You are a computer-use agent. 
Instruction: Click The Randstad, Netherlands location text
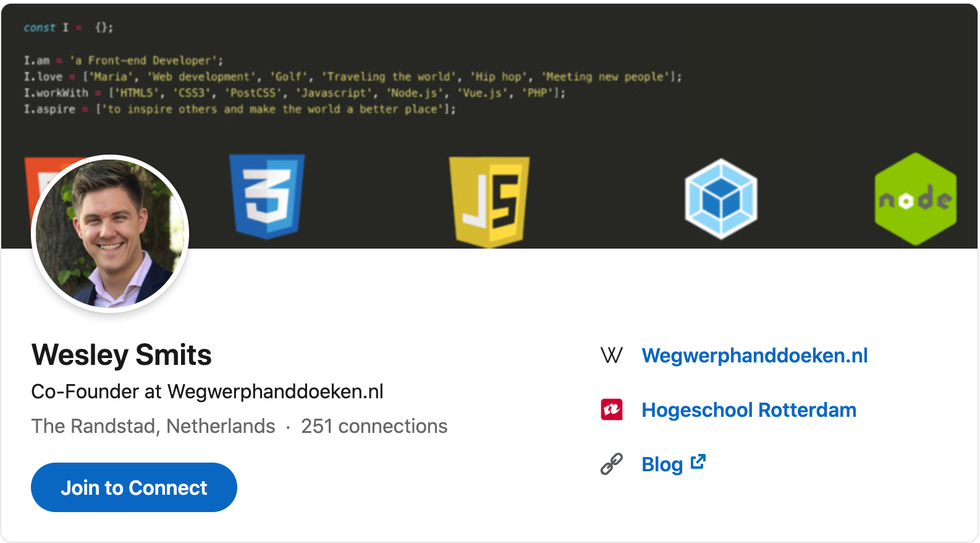(x=153, y=426)
